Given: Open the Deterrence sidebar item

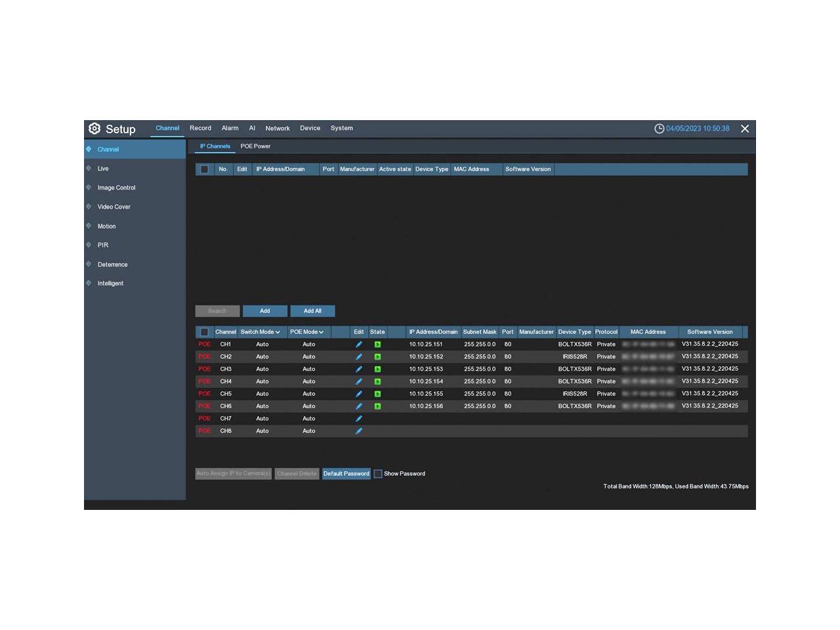Looking at the screenshot, I should (x=112, y=264).
